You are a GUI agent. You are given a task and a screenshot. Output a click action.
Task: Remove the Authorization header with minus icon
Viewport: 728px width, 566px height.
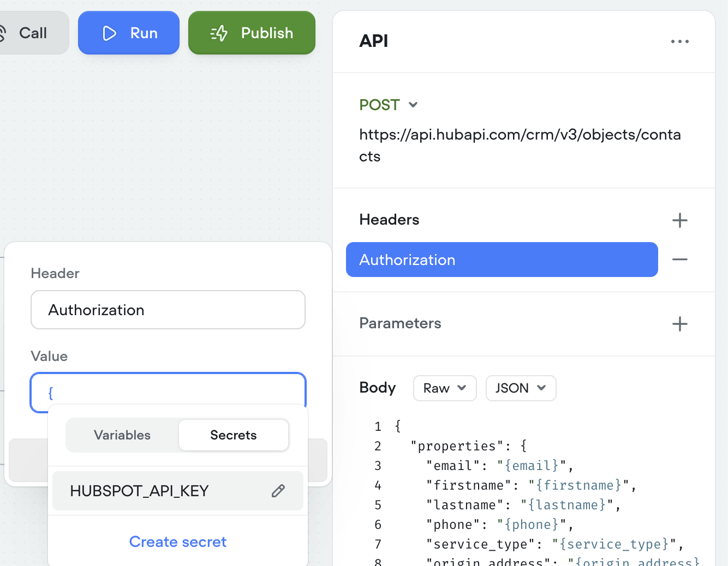679,260
